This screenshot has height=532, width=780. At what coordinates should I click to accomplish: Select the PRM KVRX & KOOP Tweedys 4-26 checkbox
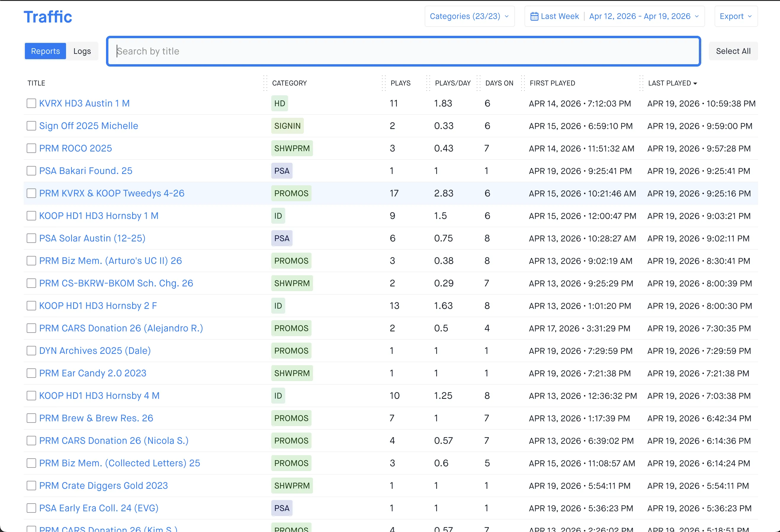(31, 193)
